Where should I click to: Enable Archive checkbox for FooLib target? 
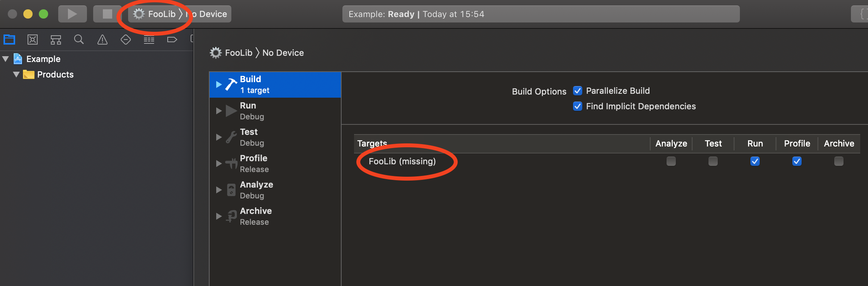coord(839,161)
